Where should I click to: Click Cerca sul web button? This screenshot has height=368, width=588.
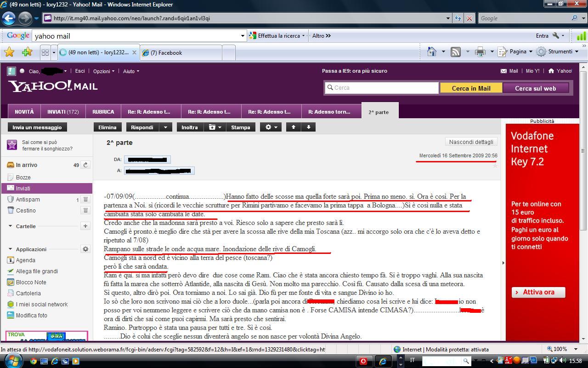[x=535, y=88]
